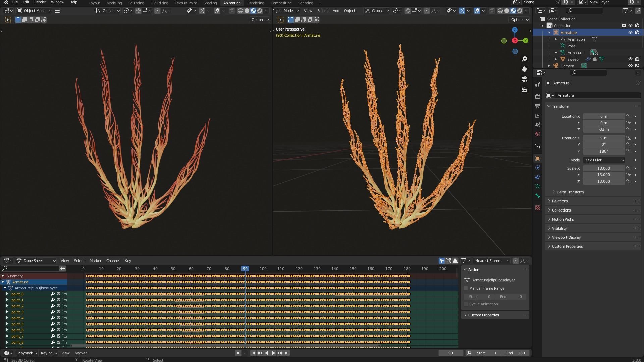Open the Render properties tab
Image resolution: width=644 pixels, height=362 pixels.
pyautogui.click(x=538, y=97)
